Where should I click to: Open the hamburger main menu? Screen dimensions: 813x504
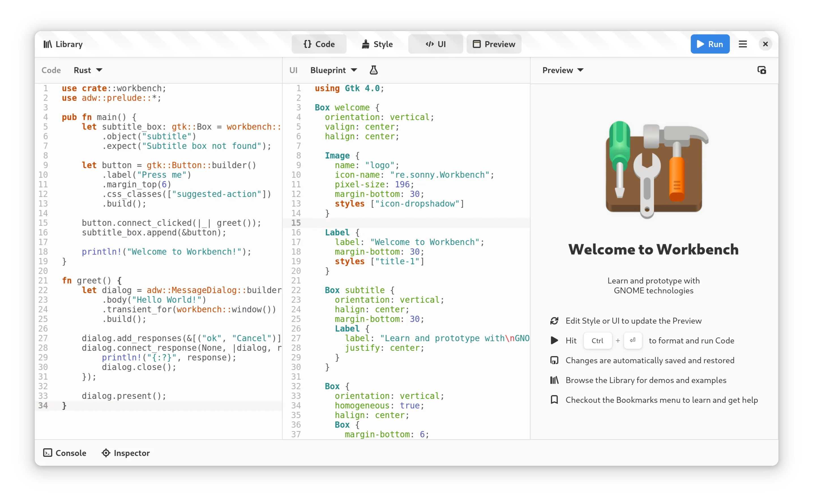(743, 44)
